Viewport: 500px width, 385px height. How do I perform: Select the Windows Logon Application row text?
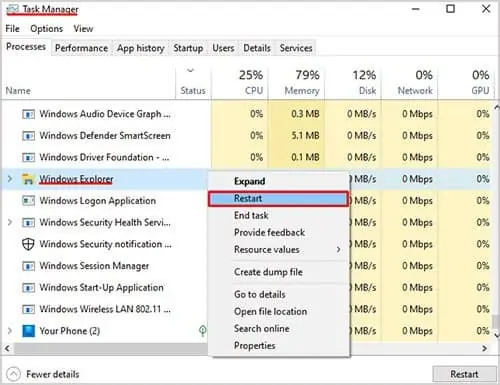(x=97, y=201)
